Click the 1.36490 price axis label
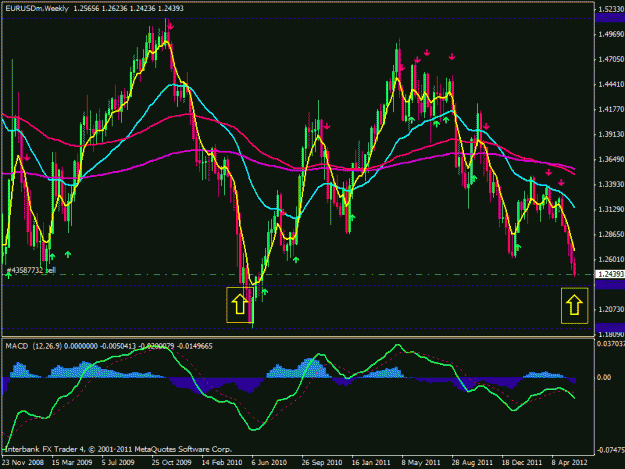This screenshot has width=625, height=469. 611,159
